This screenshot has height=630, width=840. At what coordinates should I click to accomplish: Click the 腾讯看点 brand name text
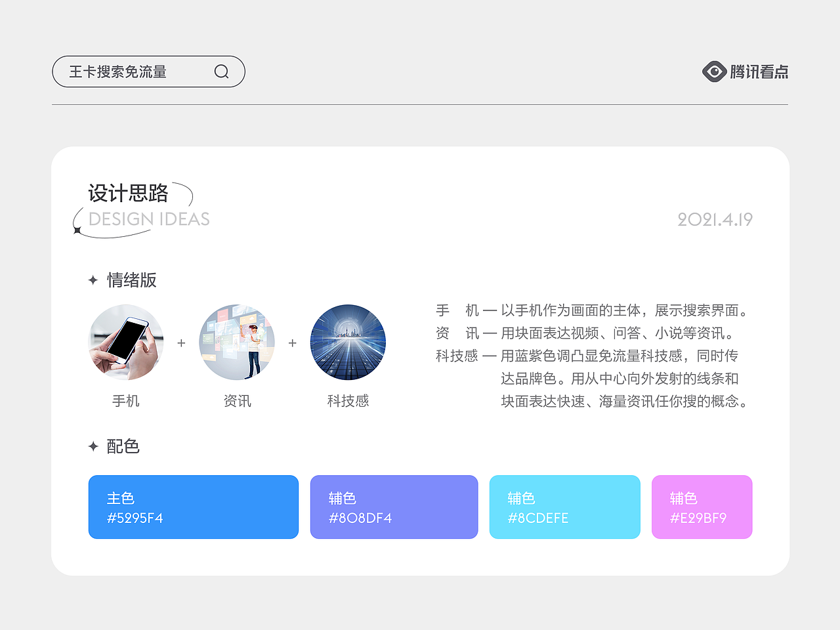point(758,72)
